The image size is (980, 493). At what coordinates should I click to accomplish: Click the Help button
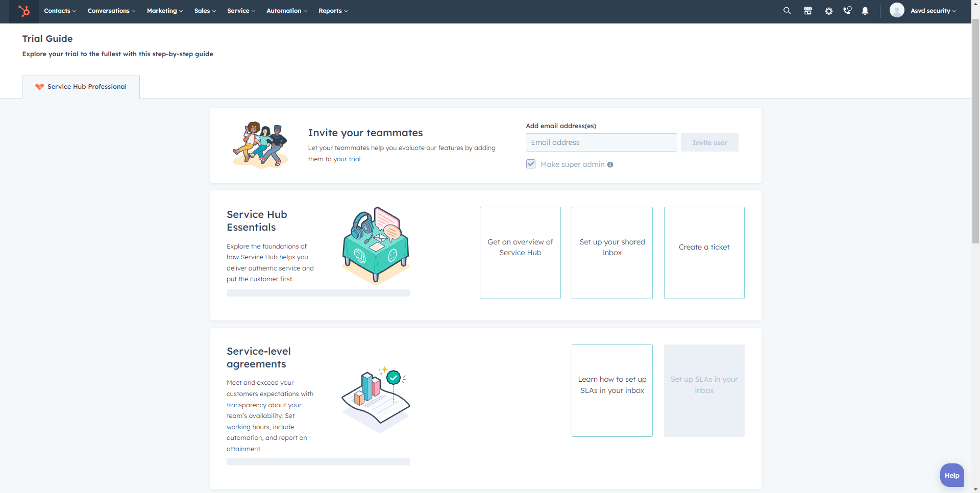(x=952, y=475)
